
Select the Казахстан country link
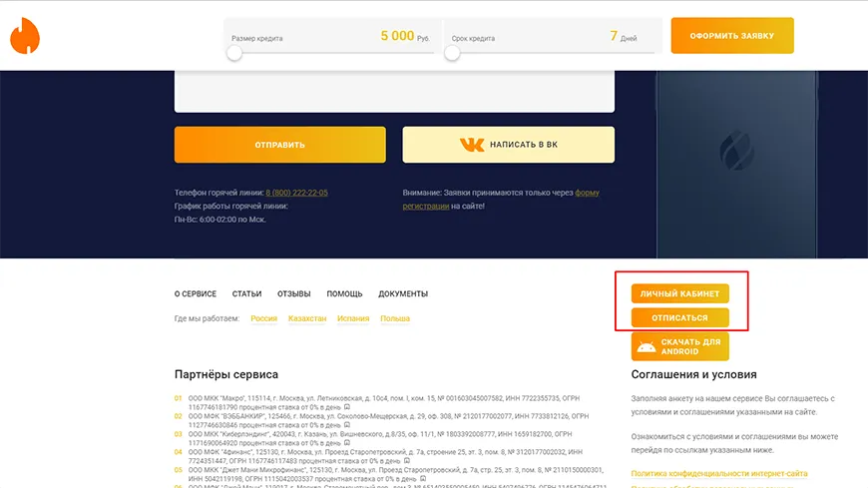307,319
